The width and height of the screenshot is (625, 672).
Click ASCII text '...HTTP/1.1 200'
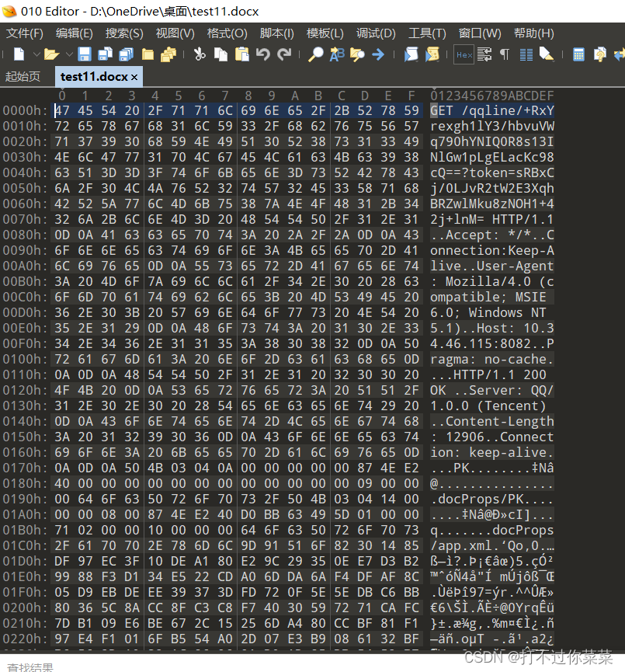(488, 374)
